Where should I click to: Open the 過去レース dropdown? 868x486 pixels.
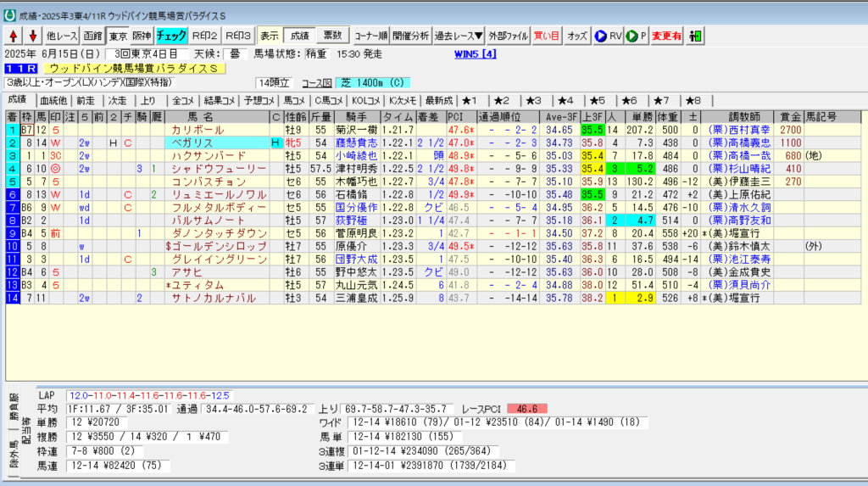(x=459, y=36)
